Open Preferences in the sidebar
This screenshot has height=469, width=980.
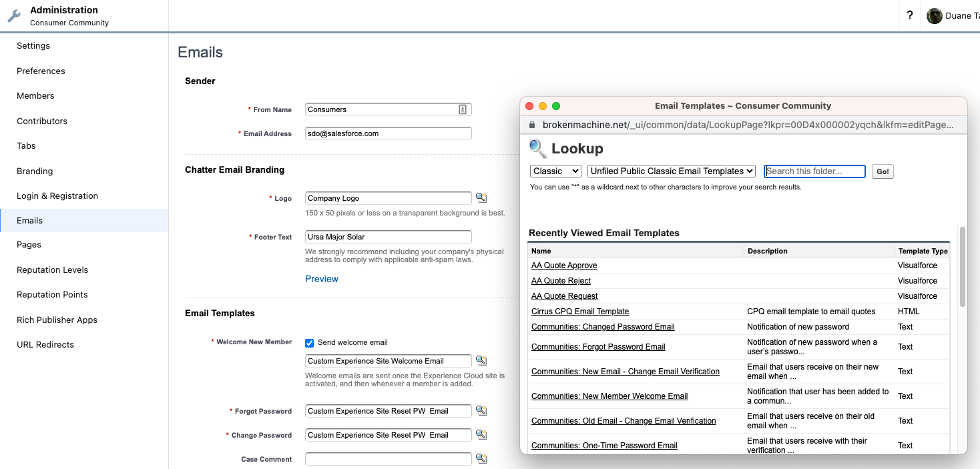coord(41,71)
